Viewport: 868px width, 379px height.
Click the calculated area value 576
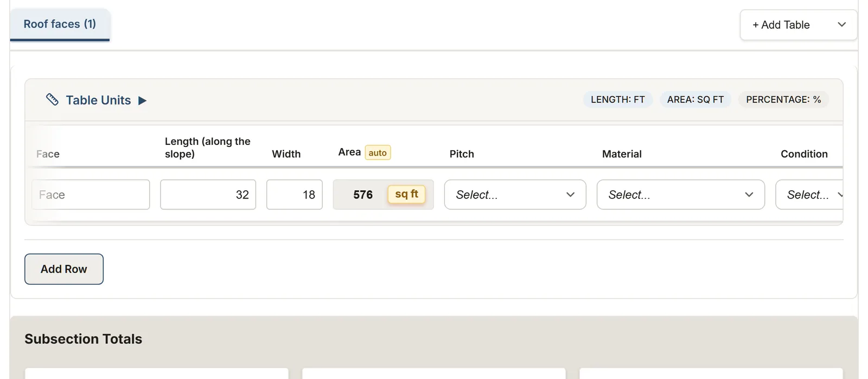click(363, 195)
